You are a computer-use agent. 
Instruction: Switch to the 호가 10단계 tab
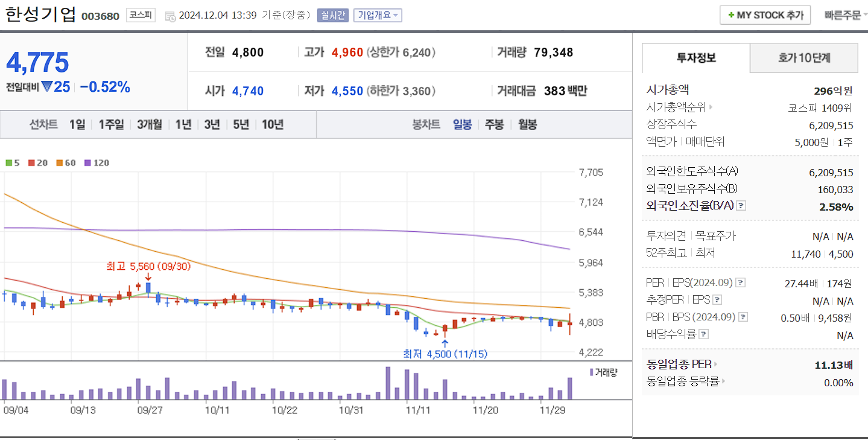(x=803, y=58)
